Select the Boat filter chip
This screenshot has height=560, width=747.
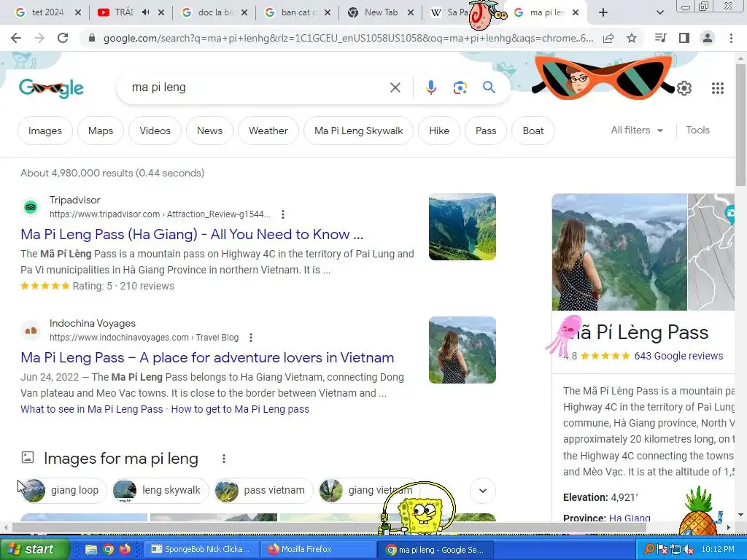pyautogui.click(x=533, y=131)
